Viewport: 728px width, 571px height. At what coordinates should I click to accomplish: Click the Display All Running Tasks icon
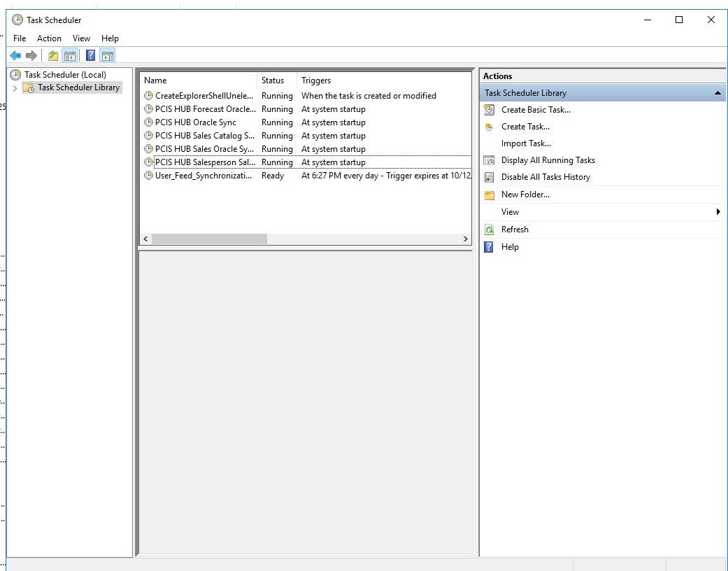(489, 160)
